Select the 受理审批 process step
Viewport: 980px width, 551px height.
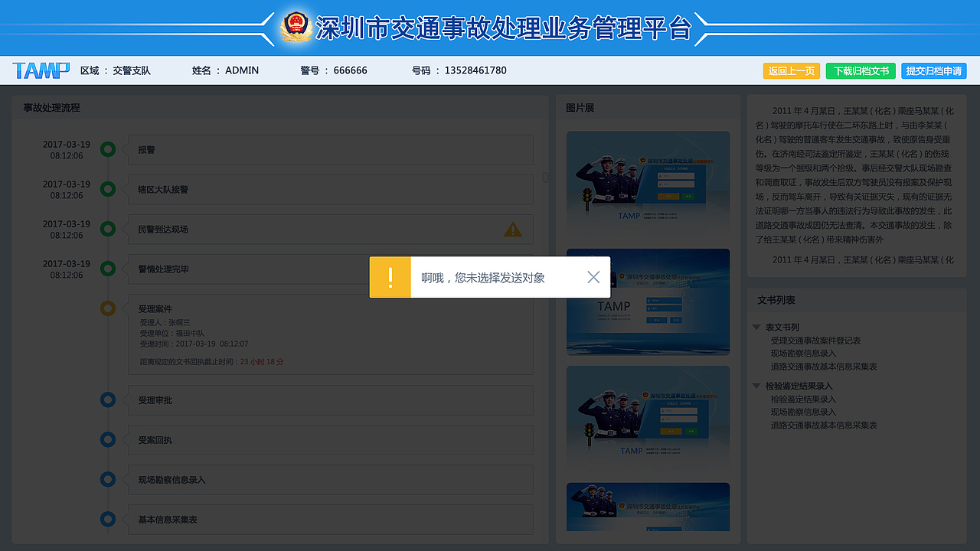[x=330, y=399]
